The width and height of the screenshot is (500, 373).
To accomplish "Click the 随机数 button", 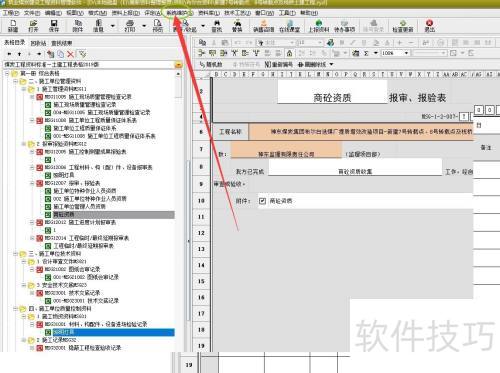I will coord(211,64).
